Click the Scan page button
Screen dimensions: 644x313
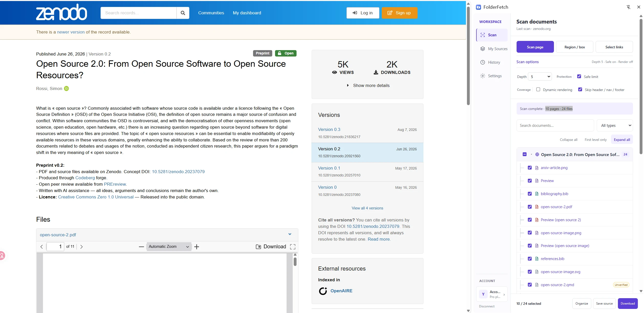[535, 47]
